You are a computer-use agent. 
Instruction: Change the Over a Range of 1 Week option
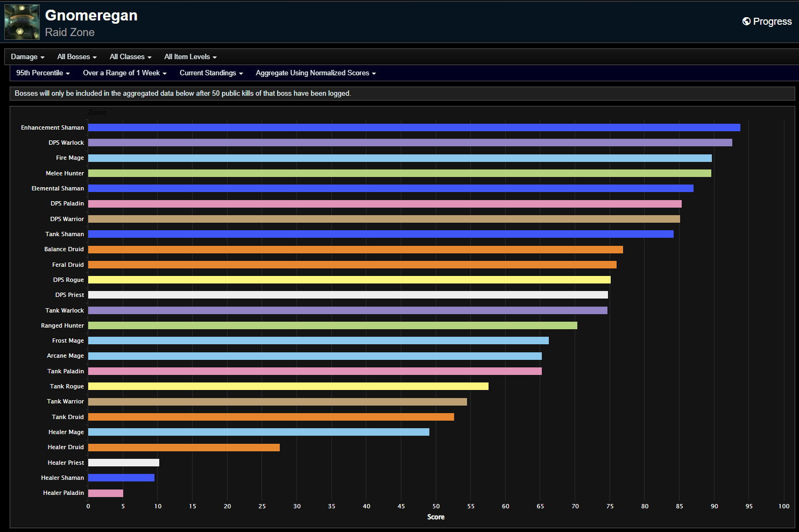coord(124,73)
